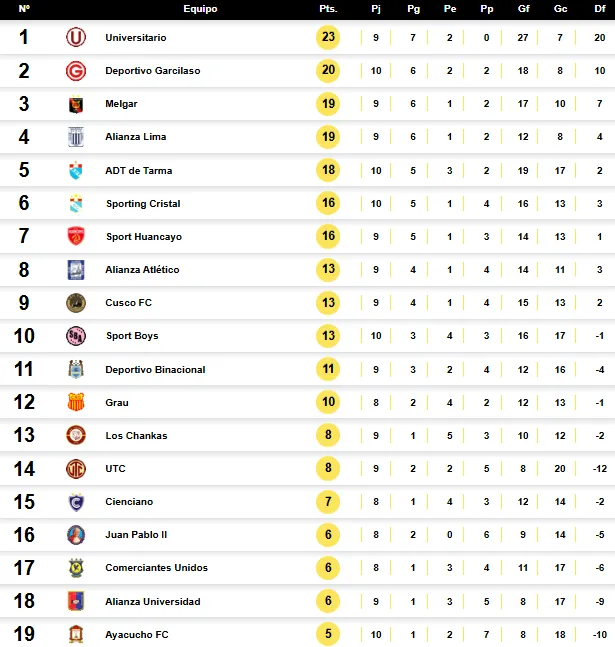Select the Melgar club badge

click(x=76, y=104)
